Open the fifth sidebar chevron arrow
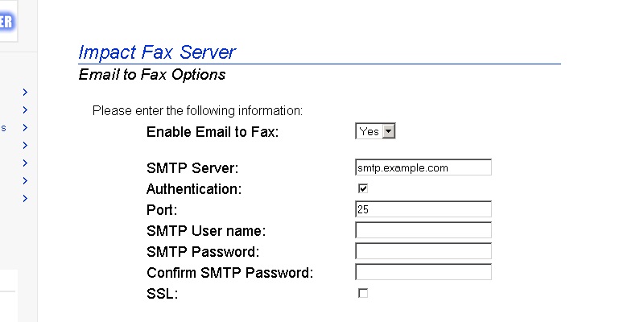This screenshot has width=644, height=322. pos(26,163)
